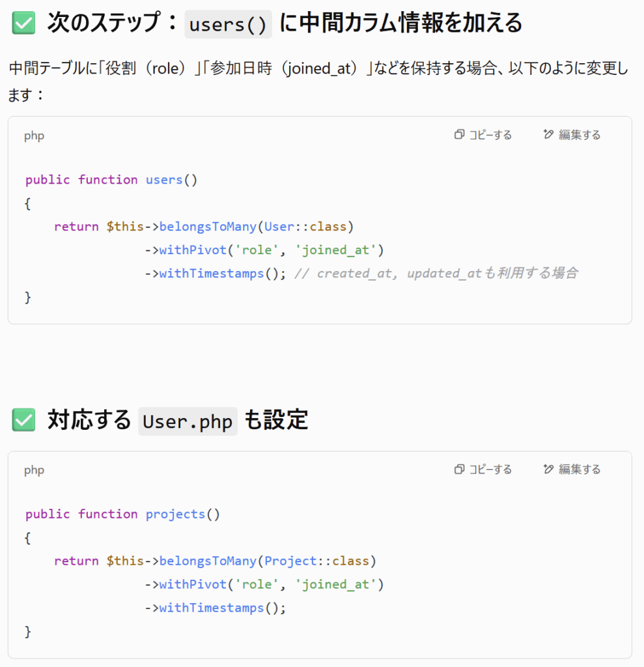
Task: Click the projects function name in the code
Action: tap(175, 515)
